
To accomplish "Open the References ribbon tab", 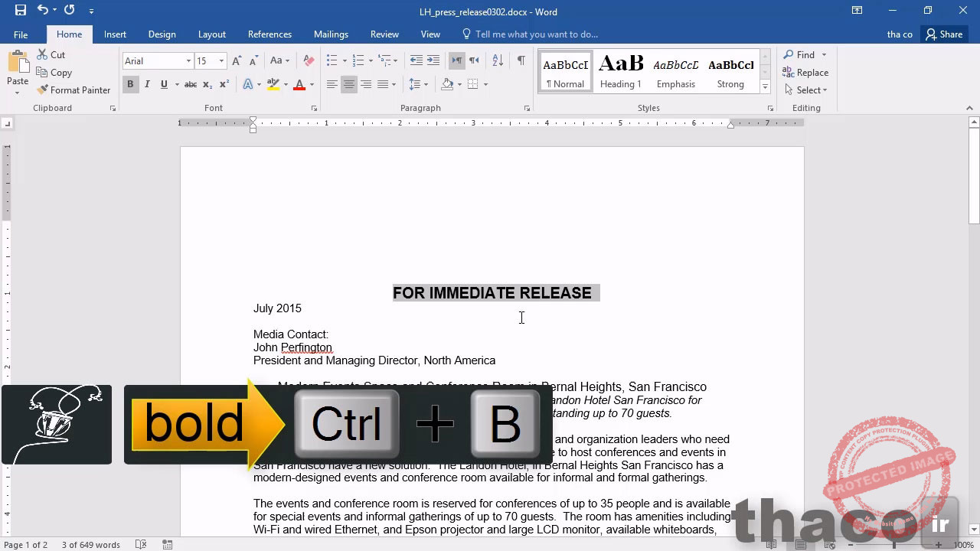I will click(269, 34).
